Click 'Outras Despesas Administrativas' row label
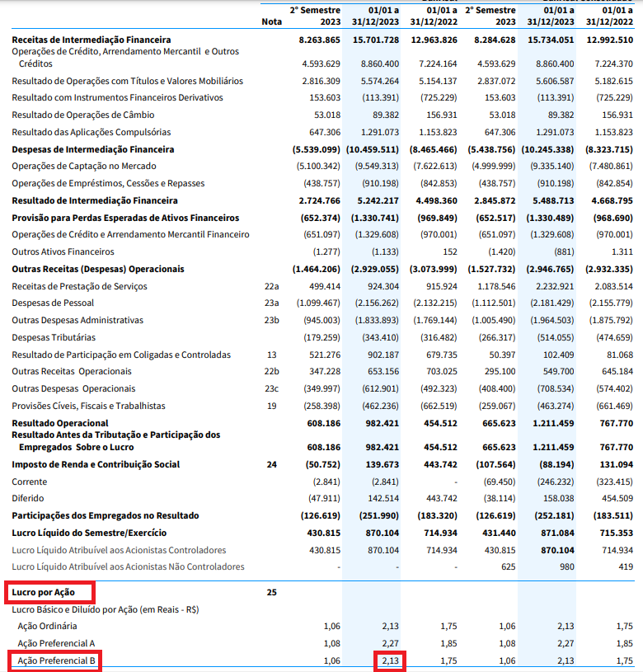The height and width of the screenshot is (672, 643). (x=77, y=320)
